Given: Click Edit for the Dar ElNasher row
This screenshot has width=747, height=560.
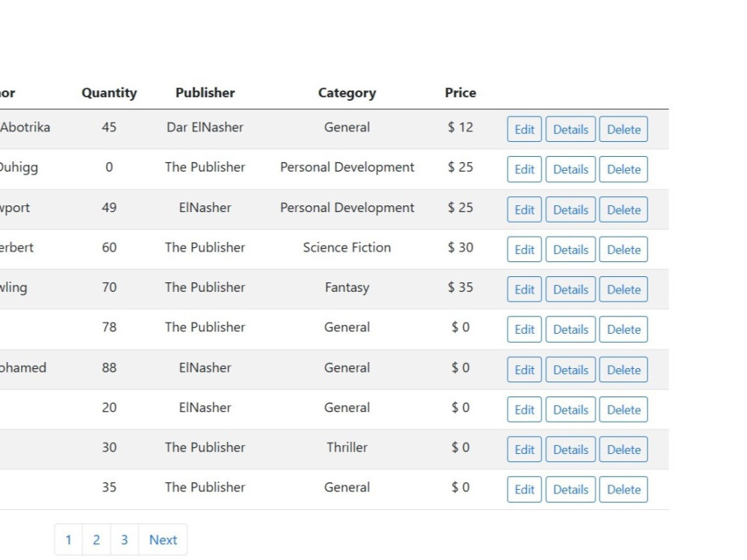Looking at the screenshot, I should coord(524,129).
